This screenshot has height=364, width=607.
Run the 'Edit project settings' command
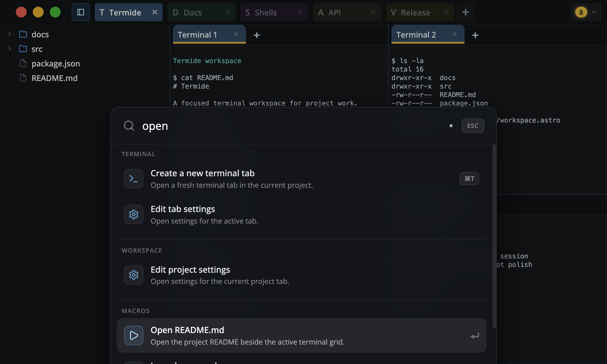pos(302,275)
